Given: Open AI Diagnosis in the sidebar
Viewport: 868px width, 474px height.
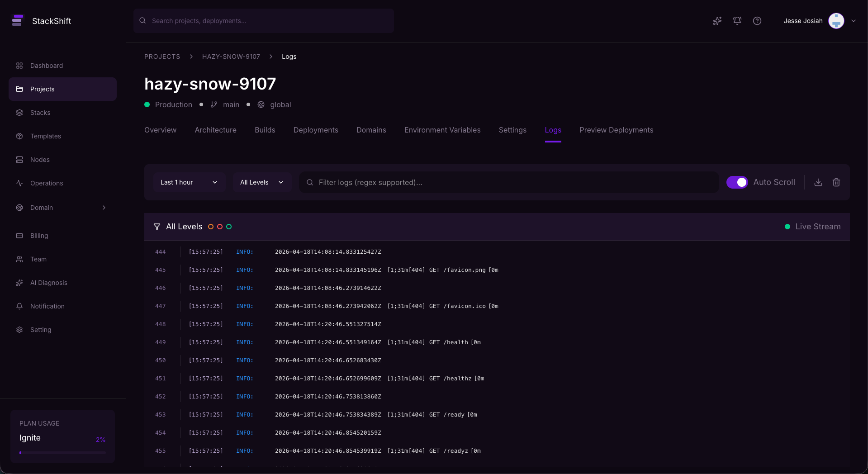Looking at the screenshot, I should tap(48, 283).
